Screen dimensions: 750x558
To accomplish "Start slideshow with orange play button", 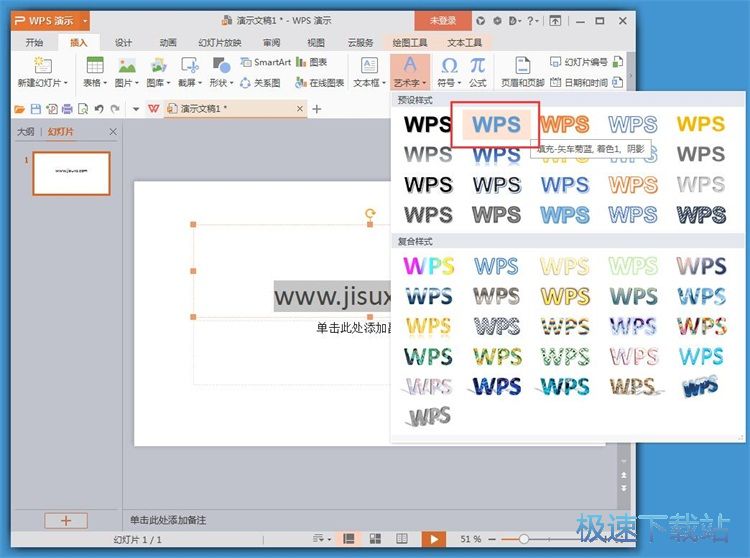I will (x=434, y=539).
